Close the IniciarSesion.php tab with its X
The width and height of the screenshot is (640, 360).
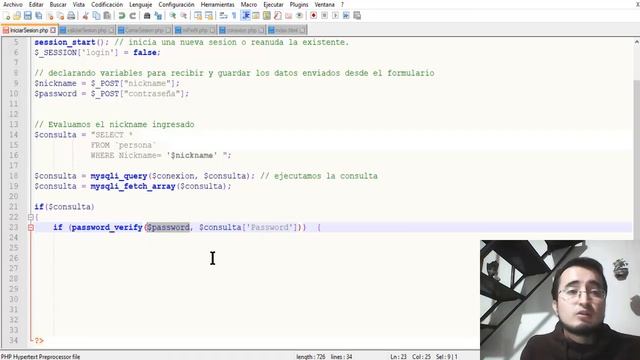[x=53, y=30]
